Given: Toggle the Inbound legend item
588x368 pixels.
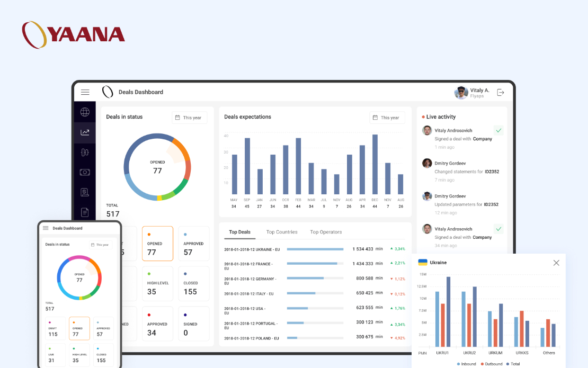Looking at the screenshot, I should point(467,364).
